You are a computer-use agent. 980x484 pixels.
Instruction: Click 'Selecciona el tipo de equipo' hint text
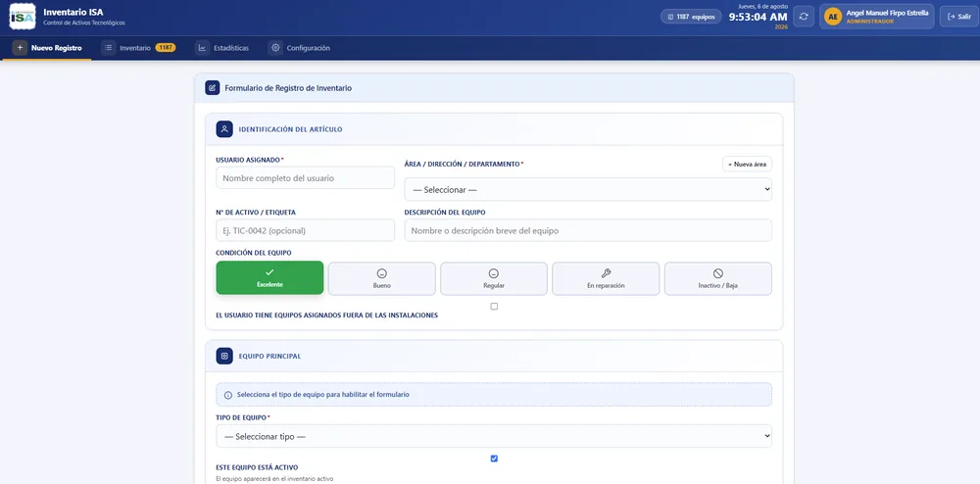323,395
